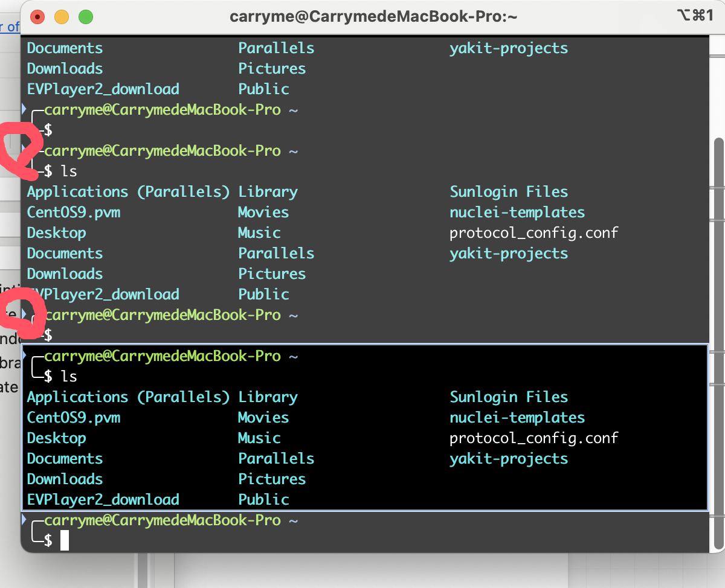
Task: Select 'EVPlayer2_download' in the top partial listing
Action: (103, 89)
